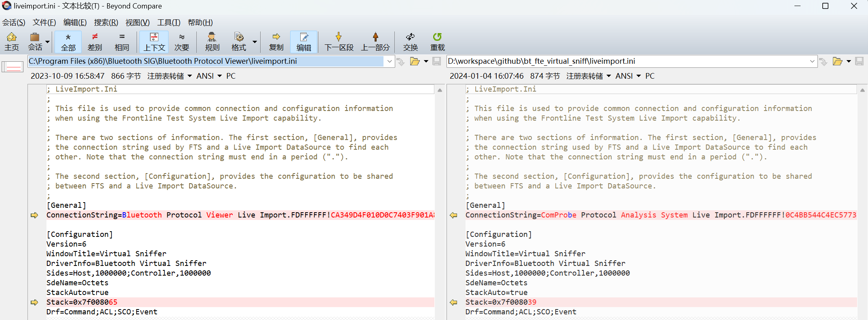The height and width of the screenshot is (320, 868).
Task: Click the right pane parent-file arrow icon
Action: point(824,61)
